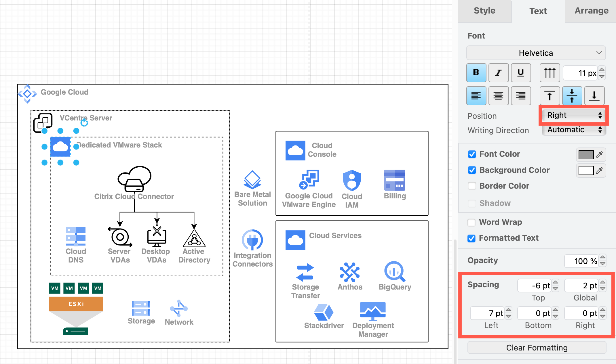
Task: Align text to the bottom
Action: (594, 96)
